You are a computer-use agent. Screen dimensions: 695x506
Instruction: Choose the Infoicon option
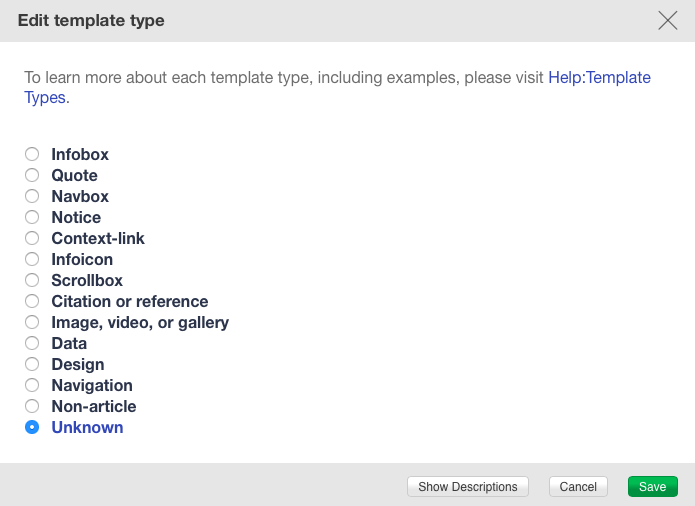pos(32,260)
